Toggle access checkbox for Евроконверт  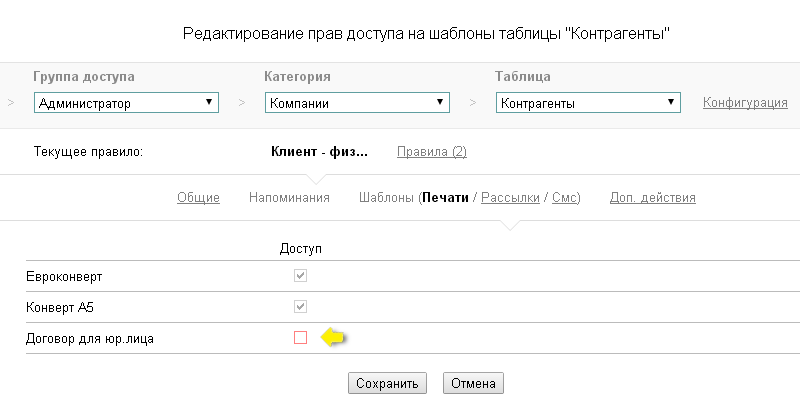point(300,275)
